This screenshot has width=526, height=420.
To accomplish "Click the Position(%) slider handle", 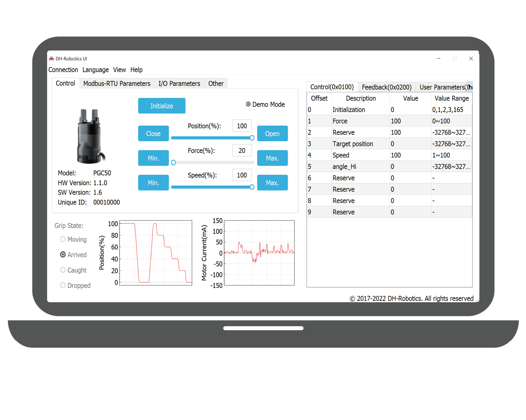I will click(x=252, y=138).
